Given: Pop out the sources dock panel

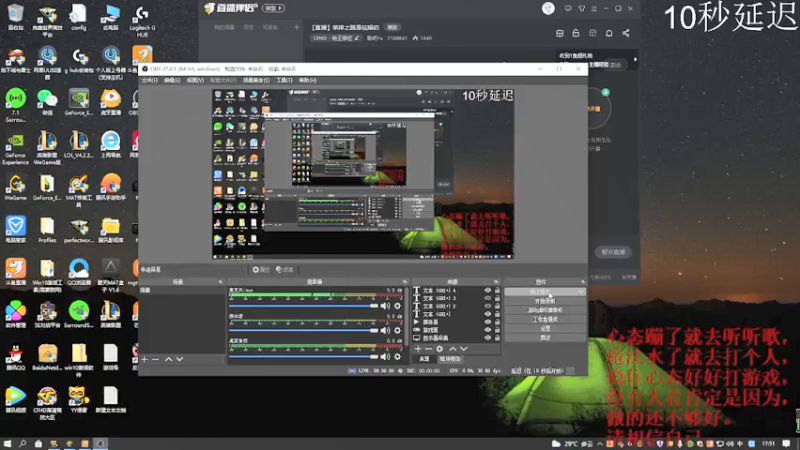Looking at the screenshot, I should (x=496, y=282).
